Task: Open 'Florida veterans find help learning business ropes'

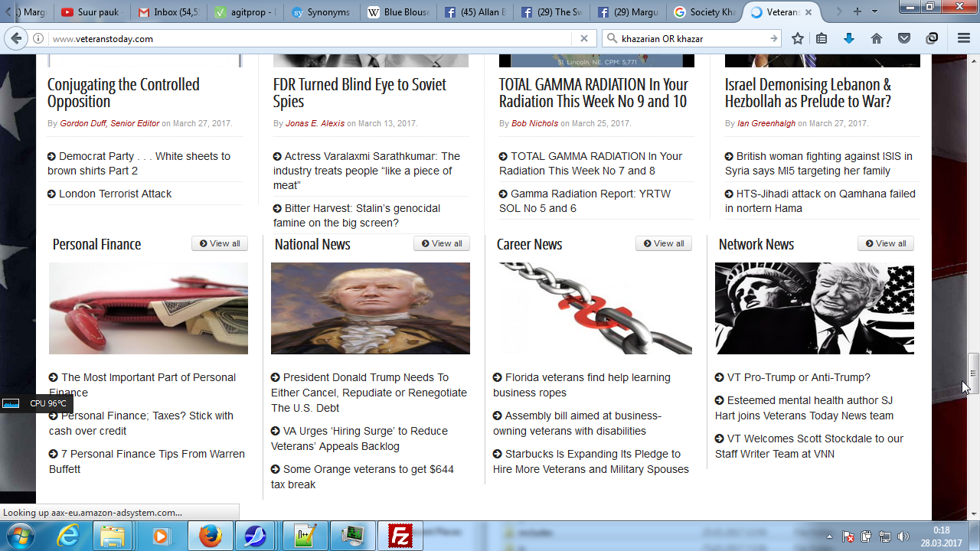Action: [x=582, y=385]
